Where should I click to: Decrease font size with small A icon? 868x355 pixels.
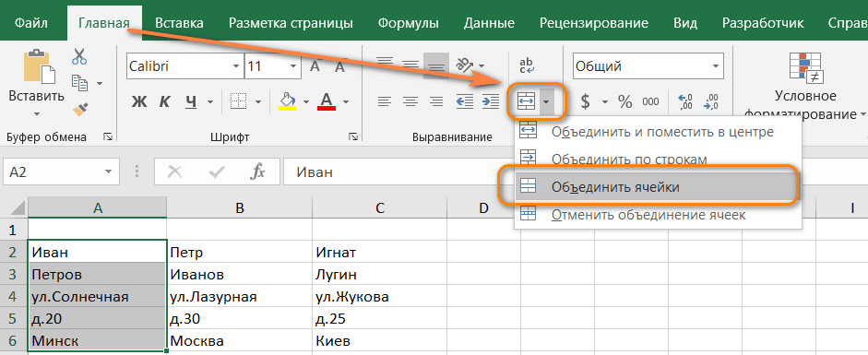(x=339, y=66)
